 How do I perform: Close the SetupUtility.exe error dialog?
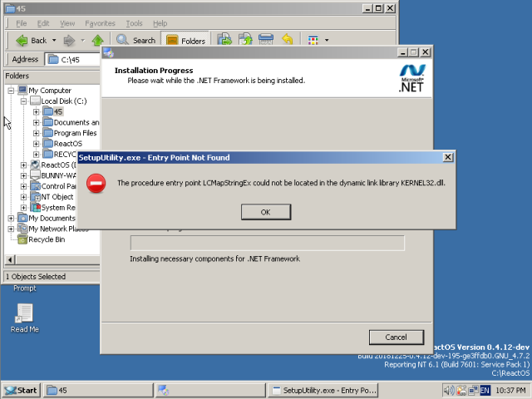click(x=448, y=157)
